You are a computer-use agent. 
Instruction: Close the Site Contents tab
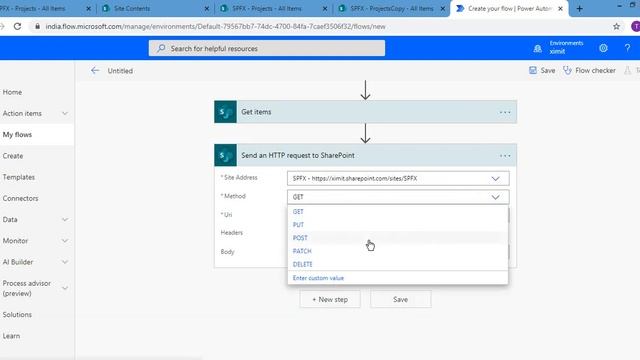click(207, 9)
